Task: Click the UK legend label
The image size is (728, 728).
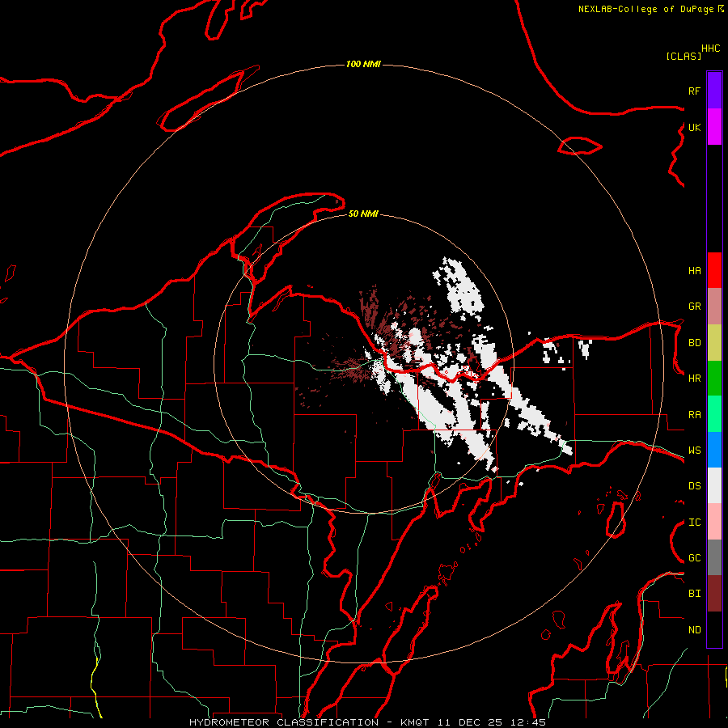Action: tap(694, 127)
